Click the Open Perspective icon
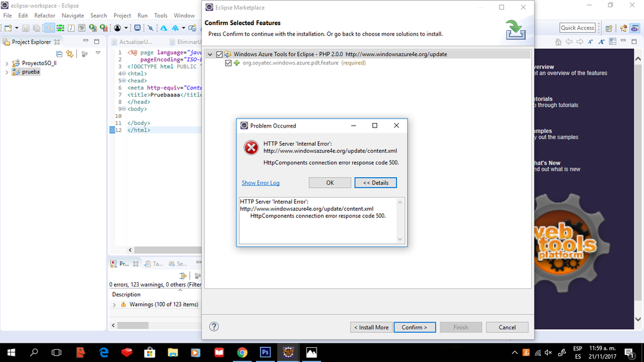644x362 pixels. pyautogui.click(x=609, y=28)
